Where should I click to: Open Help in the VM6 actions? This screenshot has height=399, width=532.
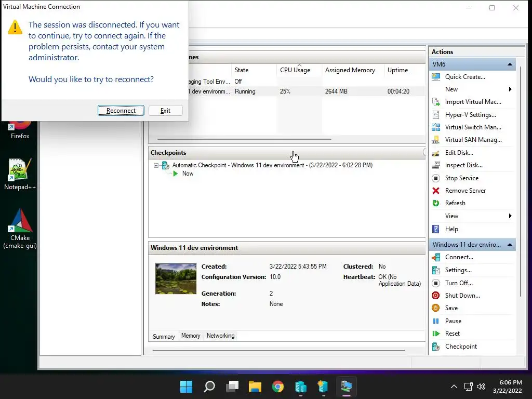(x=451, y=229)
